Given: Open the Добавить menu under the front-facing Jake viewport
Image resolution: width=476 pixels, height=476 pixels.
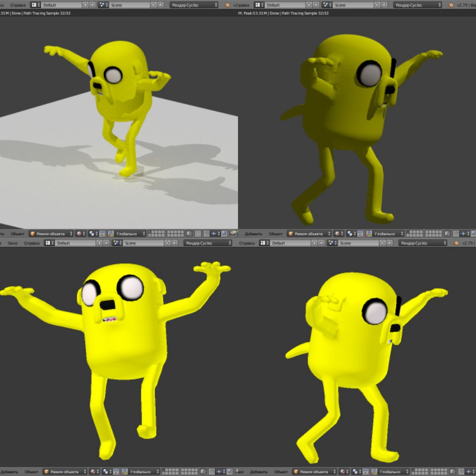Looking at the screenshot, I should click(9, 472).
